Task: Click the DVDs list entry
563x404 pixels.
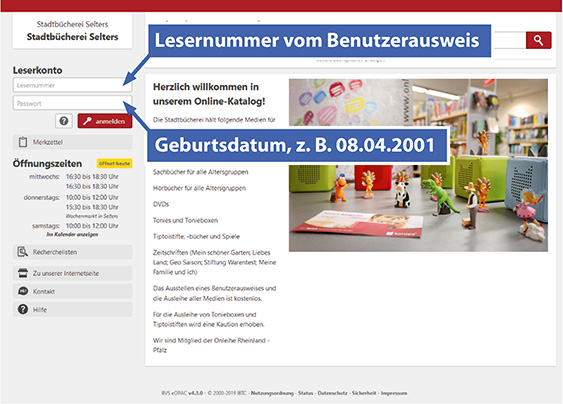Action: tap(161, 204)
